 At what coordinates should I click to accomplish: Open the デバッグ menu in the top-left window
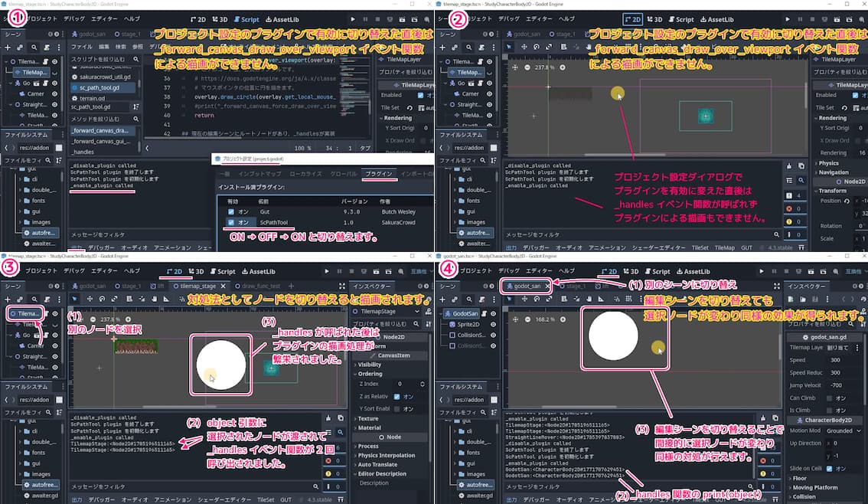[74, 19]
